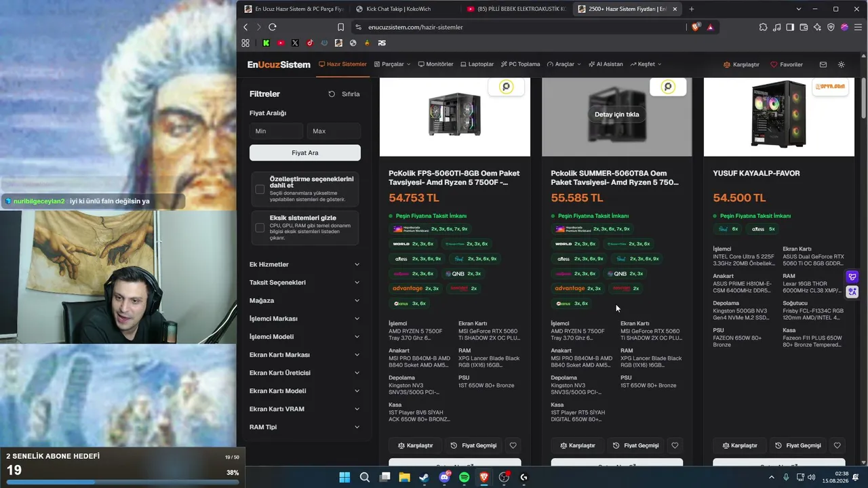Open the PC Toplama nav item
This screenshot has height=488, width=868.
coord(520,64)
